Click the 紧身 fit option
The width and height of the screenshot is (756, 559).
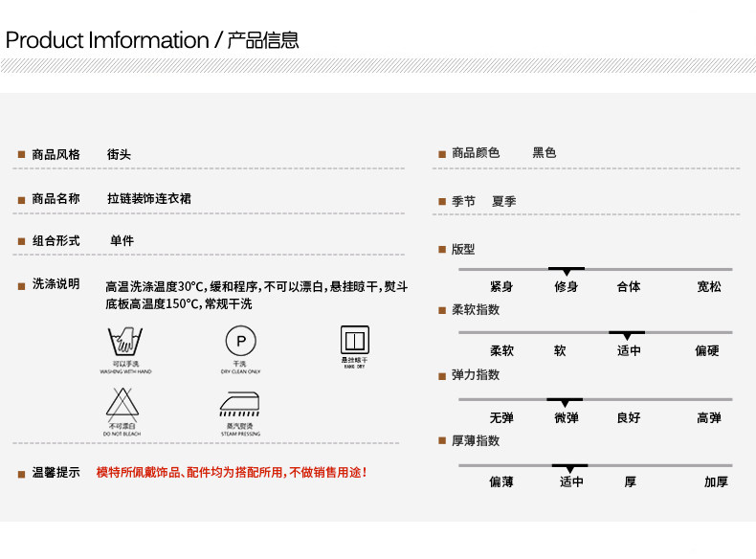(501, 286)
